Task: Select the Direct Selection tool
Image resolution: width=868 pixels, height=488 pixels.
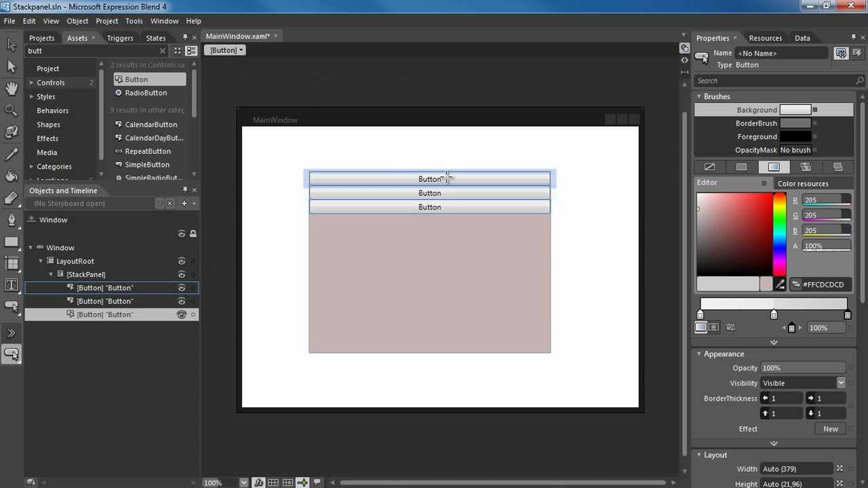Action: (11, 66)
